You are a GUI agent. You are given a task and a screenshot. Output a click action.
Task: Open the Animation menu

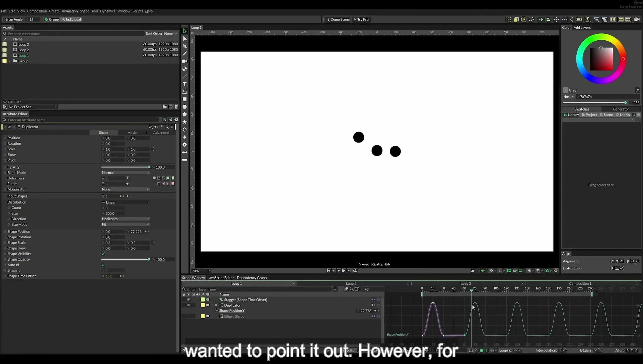click(x=70, y=11)
